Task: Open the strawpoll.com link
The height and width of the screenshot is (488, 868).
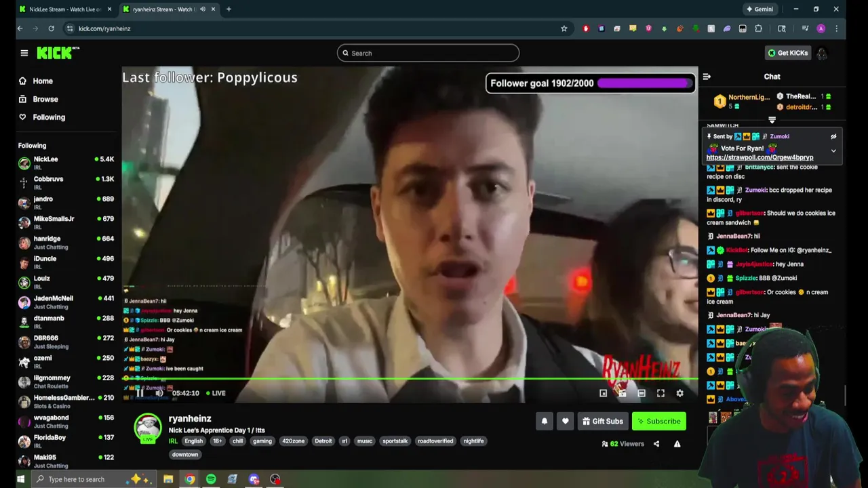Action: point(759,157)
